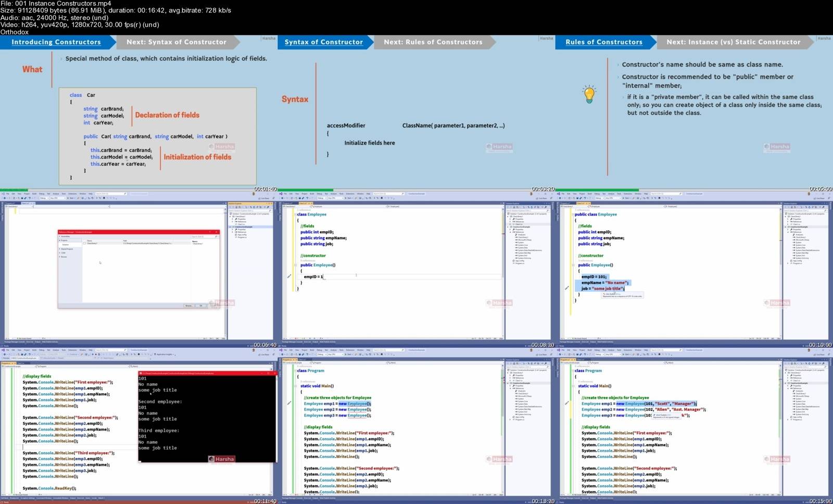The height and width of the screenshot is (504, 833).
Task: Open the thumbnail showing empID = 1 code
Action: tap(416, 270)
